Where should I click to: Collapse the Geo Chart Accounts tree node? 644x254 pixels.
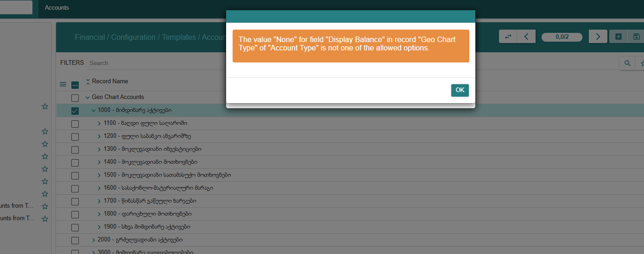(88, 98)
